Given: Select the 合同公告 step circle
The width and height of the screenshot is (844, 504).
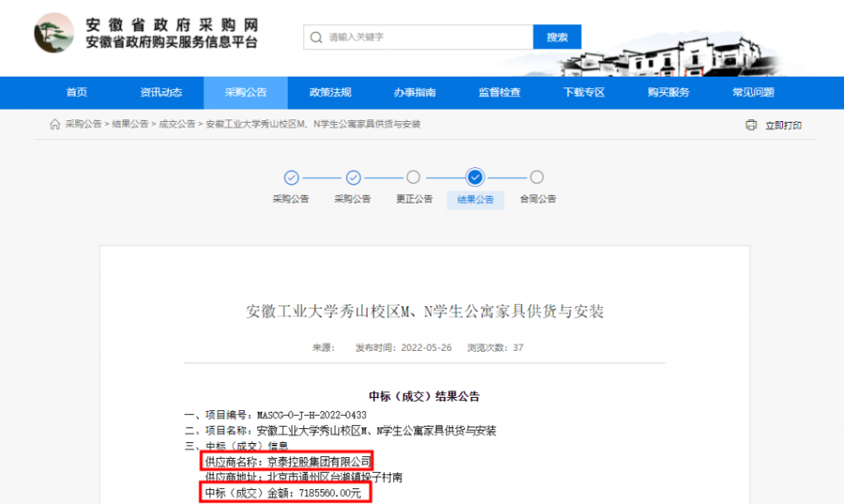Looking at the screenshot, I should [537, 177].
